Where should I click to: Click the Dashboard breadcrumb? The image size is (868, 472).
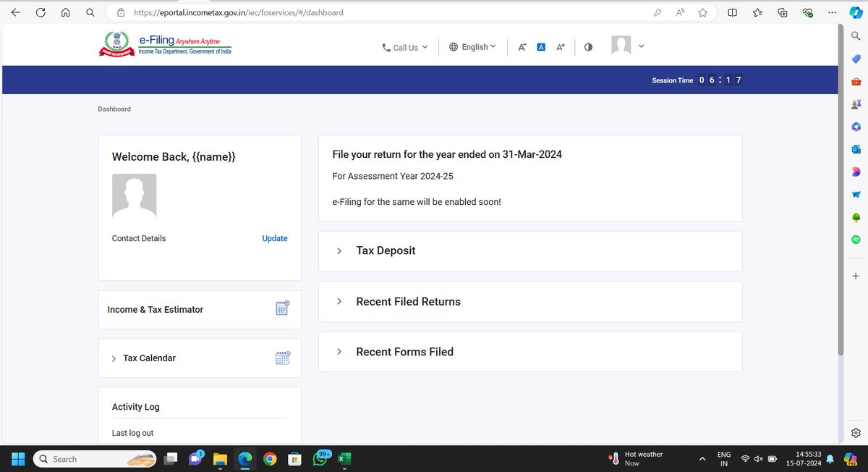coord(114,109)
